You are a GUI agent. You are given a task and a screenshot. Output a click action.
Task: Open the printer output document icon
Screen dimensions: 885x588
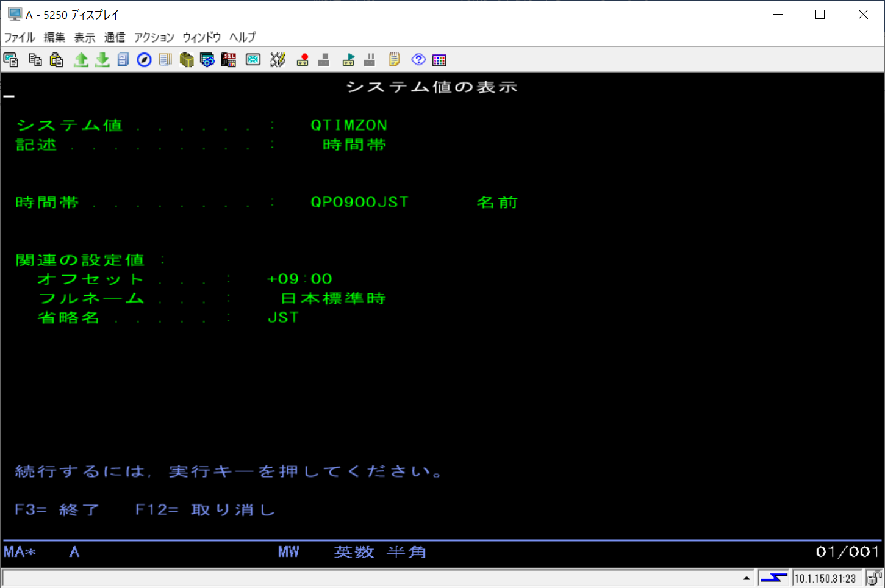(165, 60)
